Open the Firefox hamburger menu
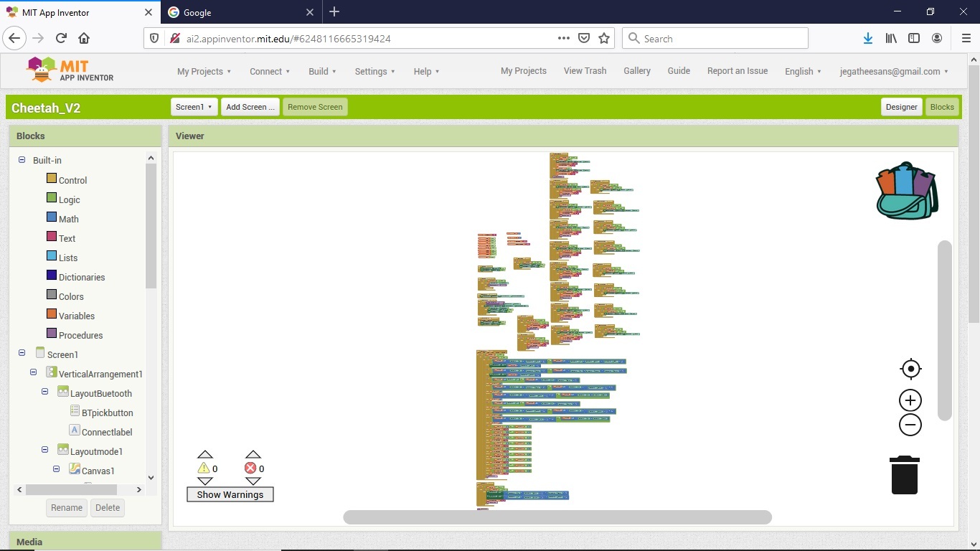Viewport: 980px width, 551px height. click(966, 38)
